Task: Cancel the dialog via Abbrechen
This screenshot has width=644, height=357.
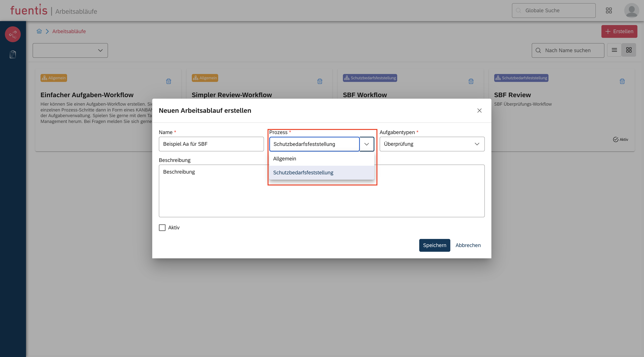Action: click(468, 245)
